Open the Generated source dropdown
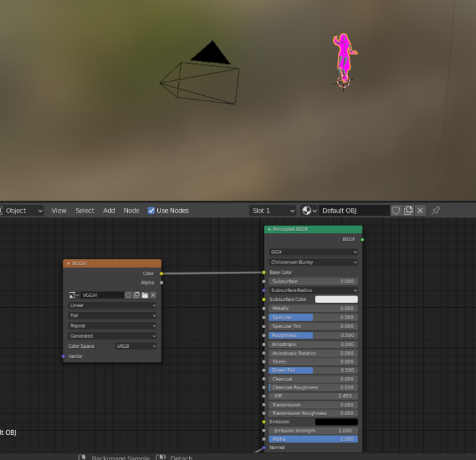Viewport: 476px width, 460px height. (x=112, y=336)
